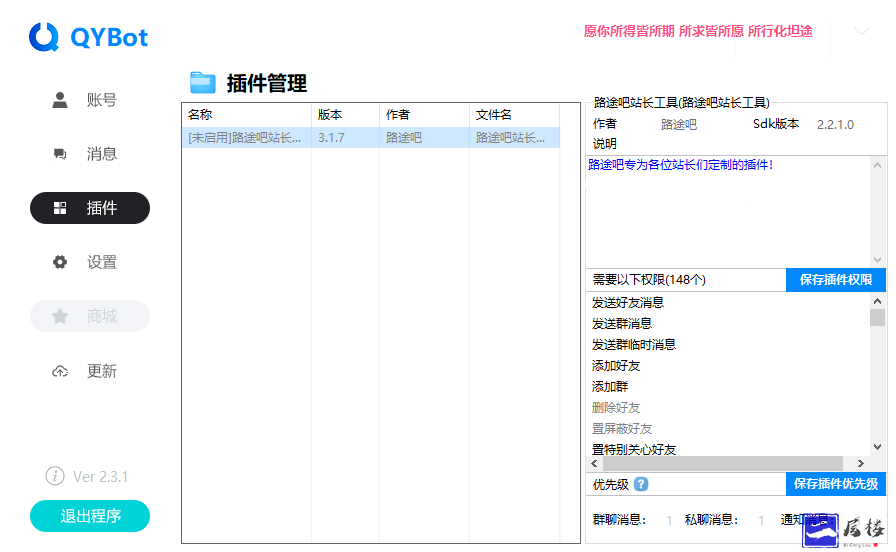The image size is (896, 552).
Task: Toggle the 发送好友消息 permission
Action: [628, 302]
